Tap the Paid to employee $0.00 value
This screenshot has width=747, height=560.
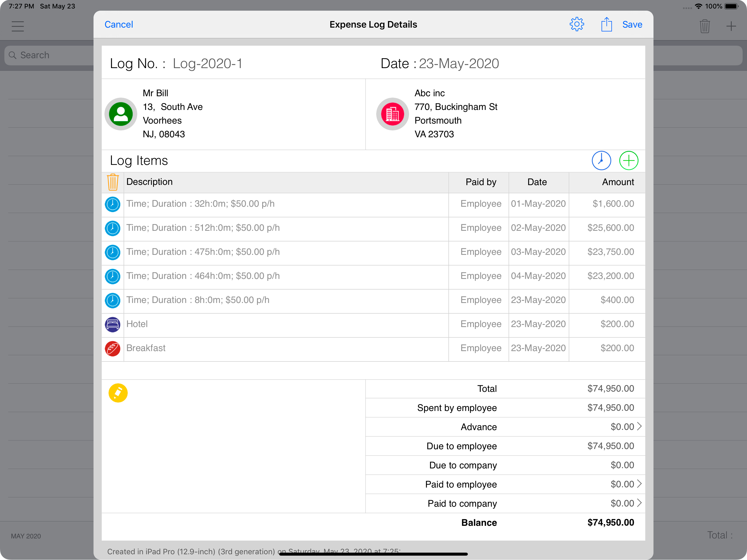(x=622, y=484)
